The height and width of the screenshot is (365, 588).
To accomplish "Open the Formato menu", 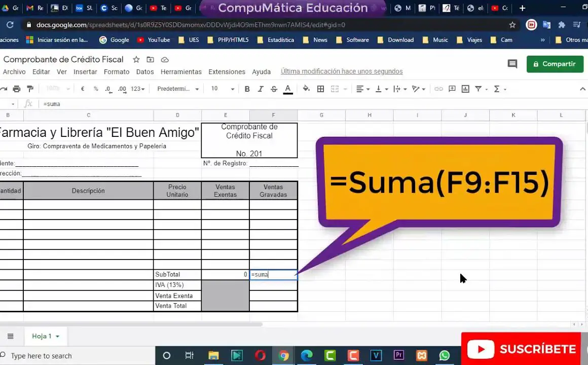I will point(117,71).
